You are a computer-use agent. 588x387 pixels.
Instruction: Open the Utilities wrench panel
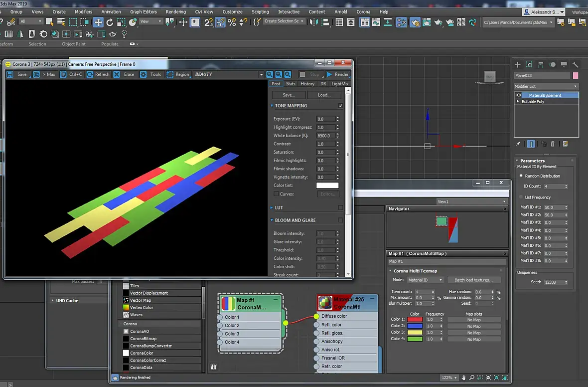575,64
